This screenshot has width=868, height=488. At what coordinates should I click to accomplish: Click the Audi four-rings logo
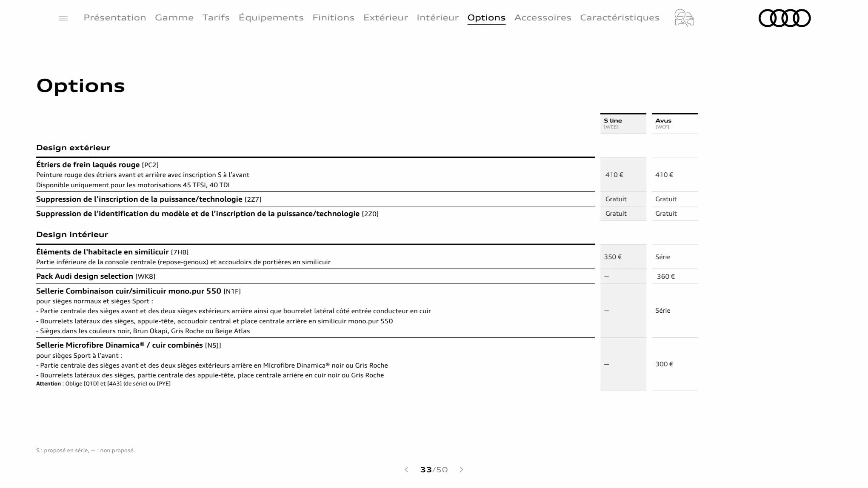tap(785, 18)
